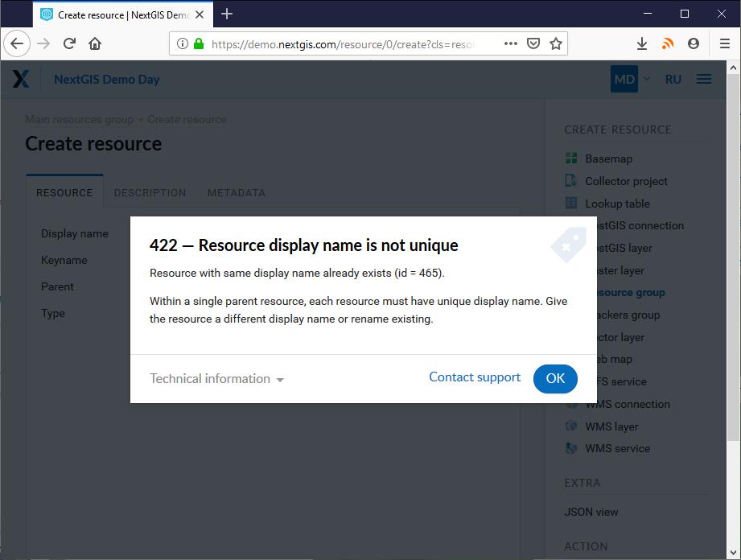Choose Trackers group resource type

coord(628,315)
